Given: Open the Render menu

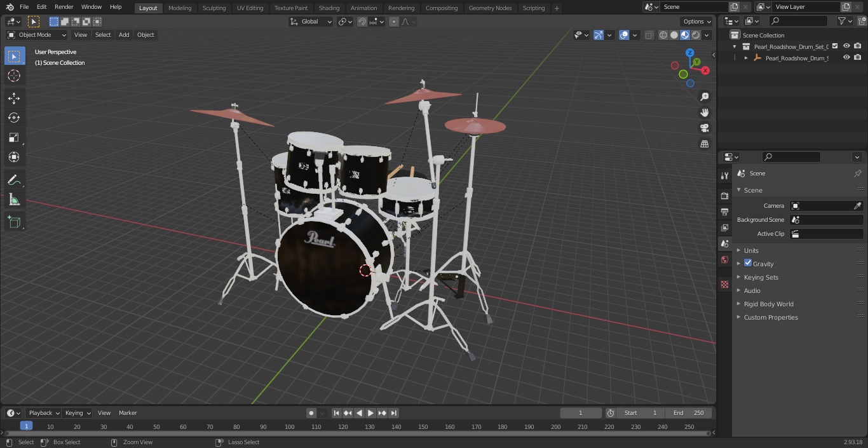Looking at the screenshot, I should (64, 7).
